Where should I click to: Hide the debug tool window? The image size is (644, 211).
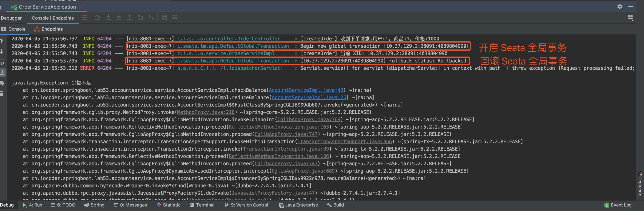(x=631, y=7)
